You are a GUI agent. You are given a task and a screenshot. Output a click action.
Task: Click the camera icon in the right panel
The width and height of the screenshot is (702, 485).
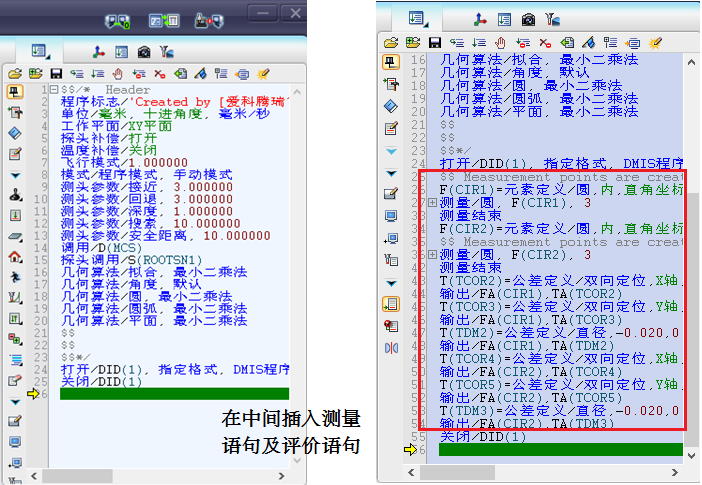tap(527, 19)
